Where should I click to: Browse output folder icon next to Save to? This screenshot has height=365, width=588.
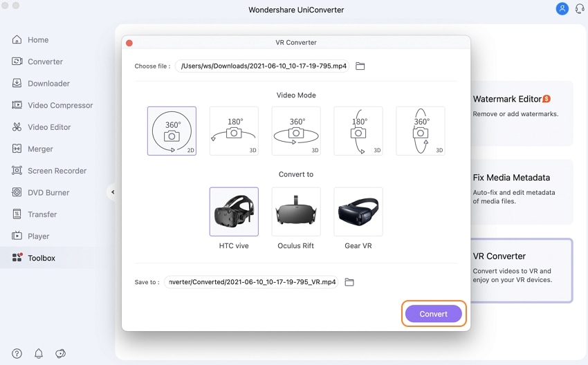click(x=349, y=282)
